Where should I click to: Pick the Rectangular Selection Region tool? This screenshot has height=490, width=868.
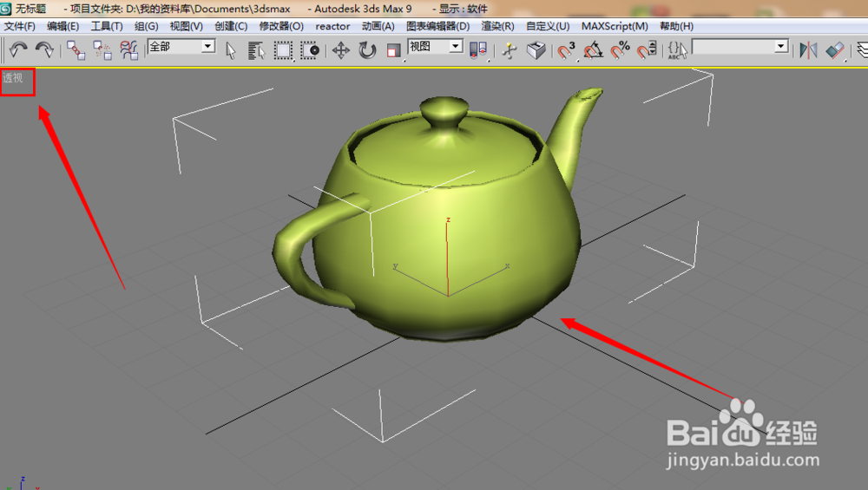click(283, 50)
